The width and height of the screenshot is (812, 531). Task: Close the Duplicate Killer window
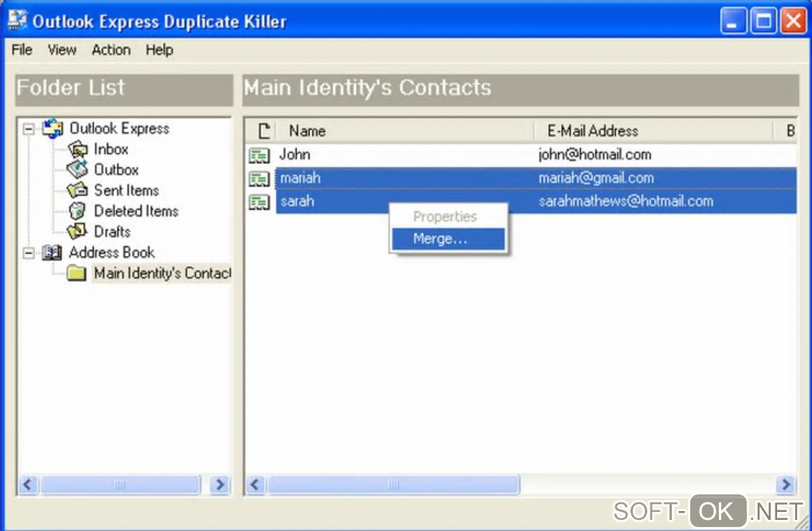[x=794, y=21]
